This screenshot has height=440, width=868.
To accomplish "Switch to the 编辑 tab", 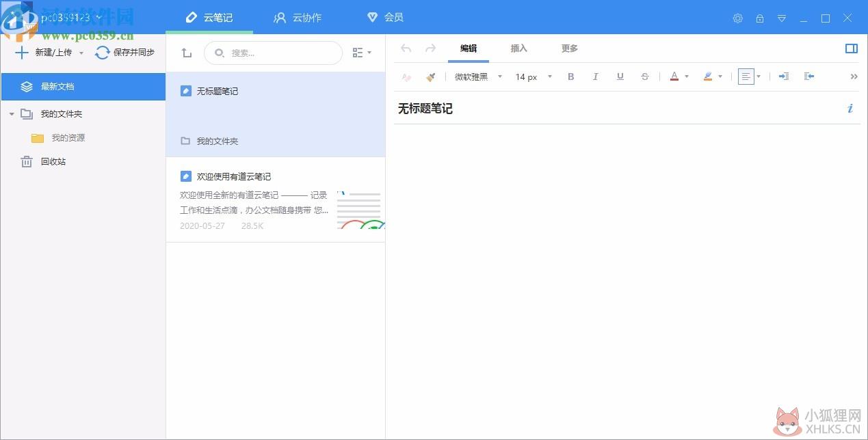I will point(469,49).
